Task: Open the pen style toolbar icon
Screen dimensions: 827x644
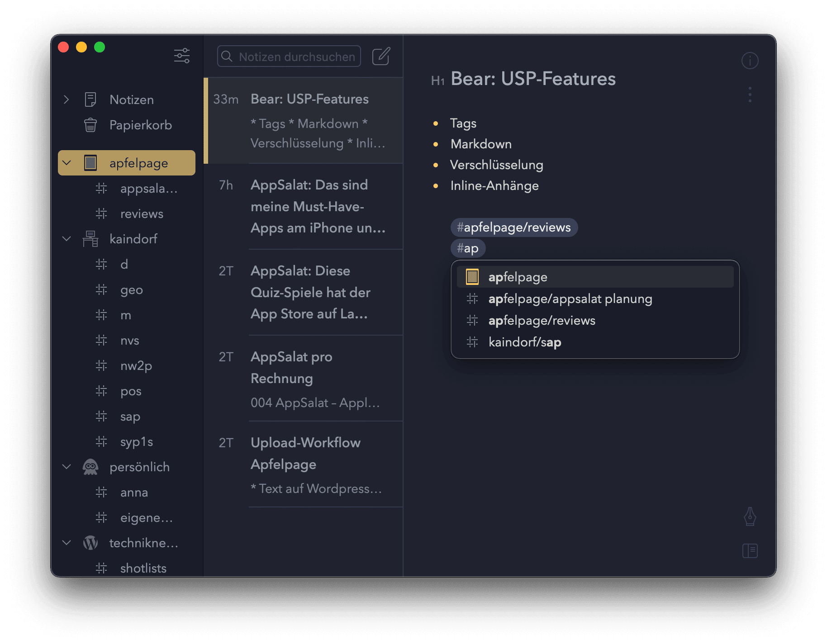Action: [x=750, y=516]
